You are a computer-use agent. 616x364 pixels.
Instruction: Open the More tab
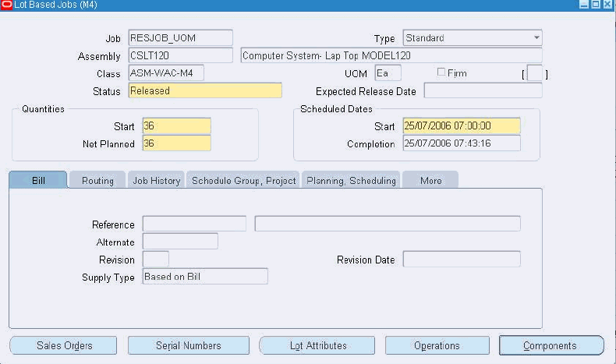click(430, 180)
